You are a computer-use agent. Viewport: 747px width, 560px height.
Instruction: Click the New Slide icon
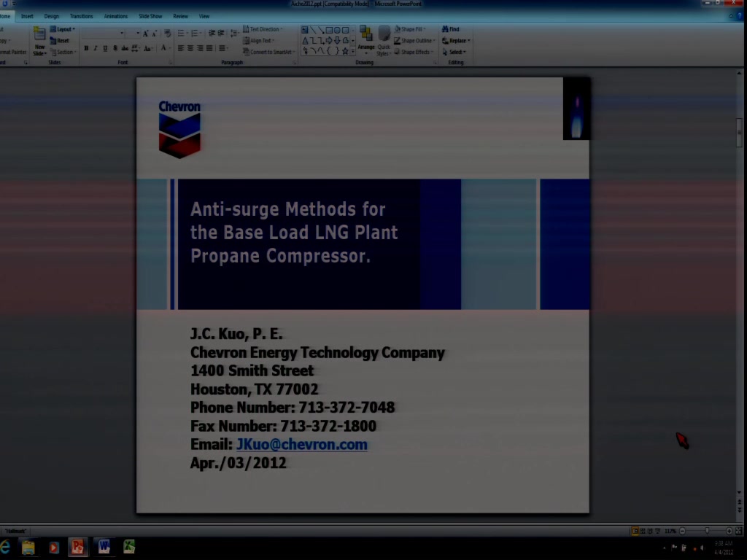[x=39, y=34]
